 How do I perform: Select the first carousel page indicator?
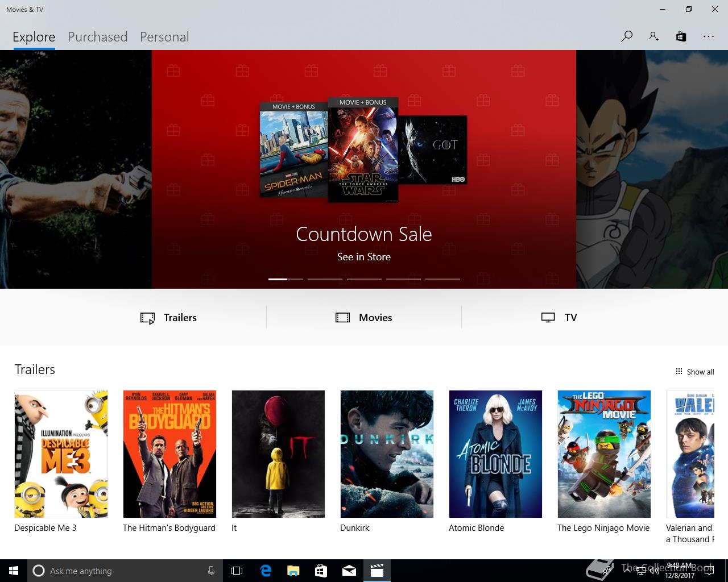(286, 279)
